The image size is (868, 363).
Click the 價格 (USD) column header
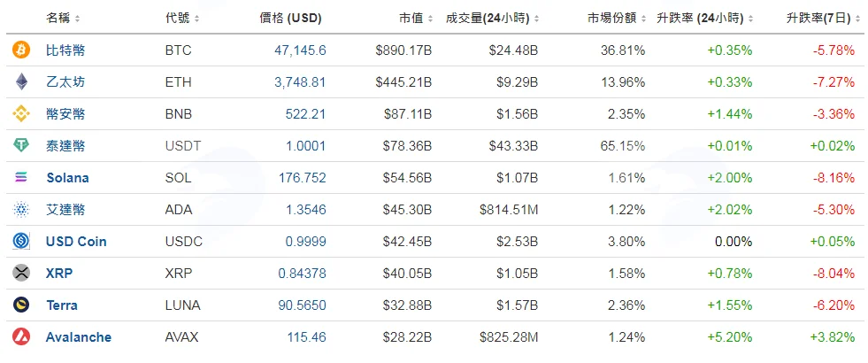point(290,19)
